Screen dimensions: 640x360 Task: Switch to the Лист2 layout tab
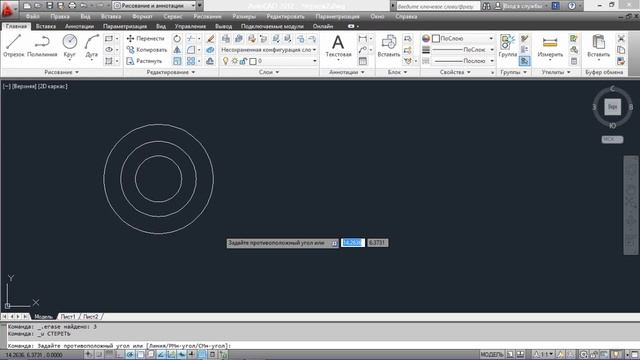[91, 317]
